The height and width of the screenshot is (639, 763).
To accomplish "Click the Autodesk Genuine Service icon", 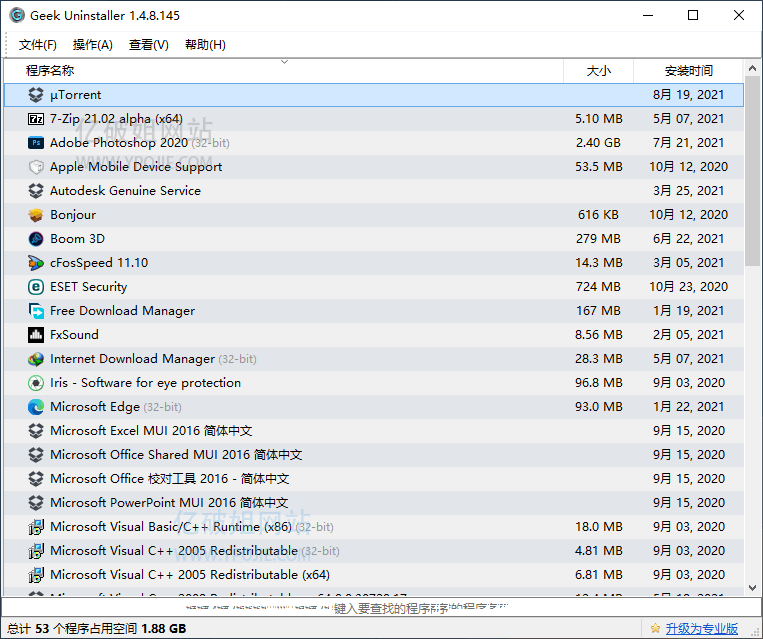I will 36,191.
